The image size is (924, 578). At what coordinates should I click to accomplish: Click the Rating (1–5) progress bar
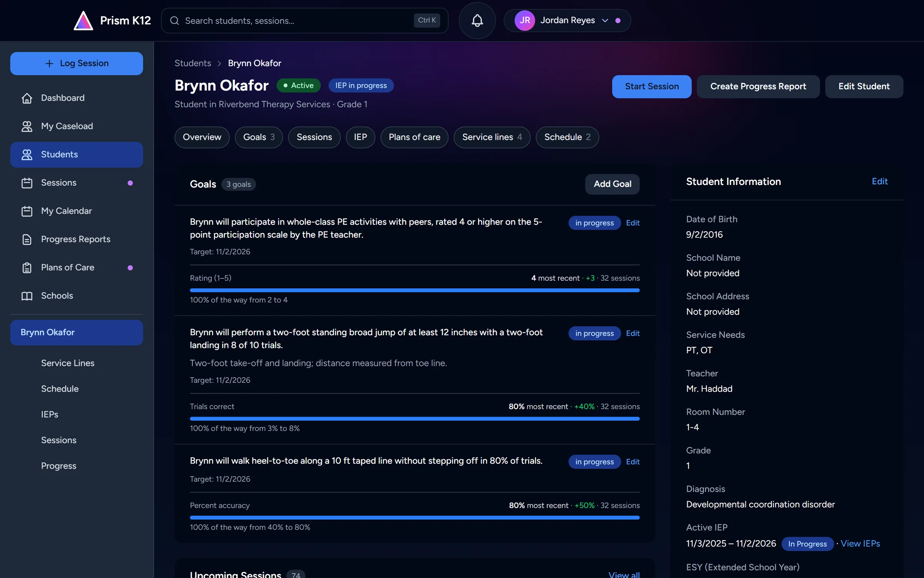(x=415, y=290)
